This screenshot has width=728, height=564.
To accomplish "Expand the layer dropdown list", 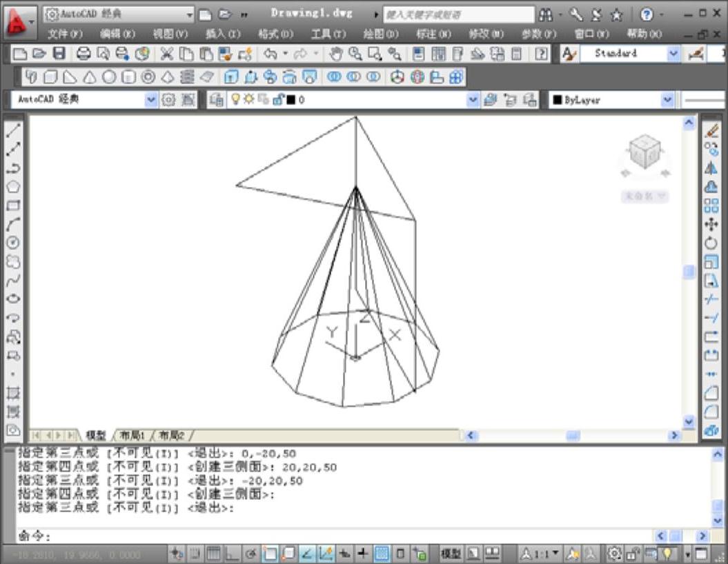I will click(x=473, y=100).
